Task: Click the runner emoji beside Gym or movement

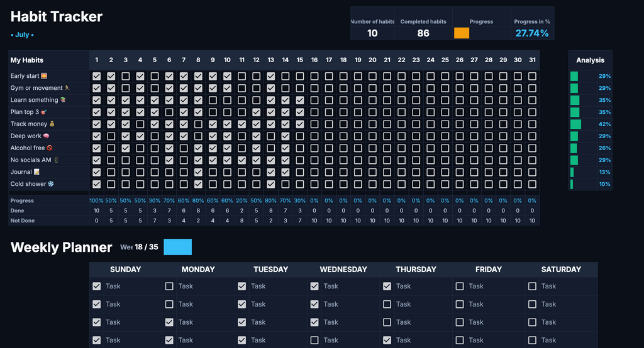Action: (67, 88)
